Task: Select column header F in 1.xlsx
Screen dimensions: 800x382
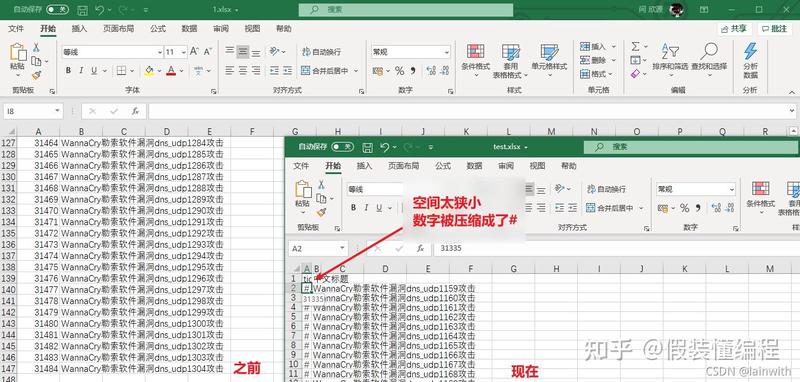Action: [x=252, y=132]
